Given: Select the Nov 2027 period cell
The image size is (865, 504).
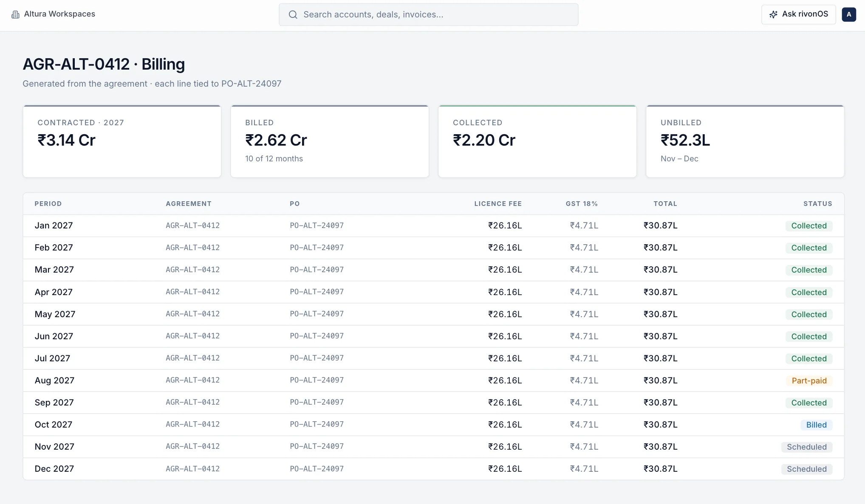Looking at the screenshot, I should point(54,447).
